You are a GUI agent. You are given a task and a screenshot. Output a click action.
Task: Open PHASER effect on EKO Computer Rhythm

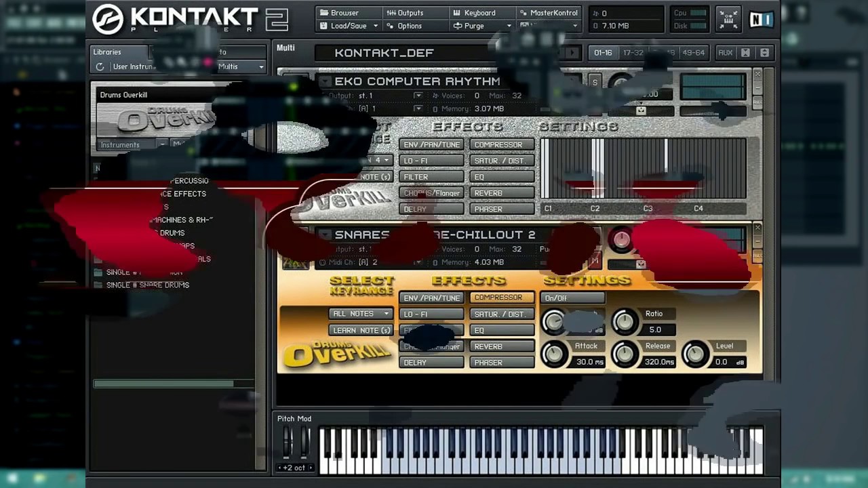coord(502,209)
